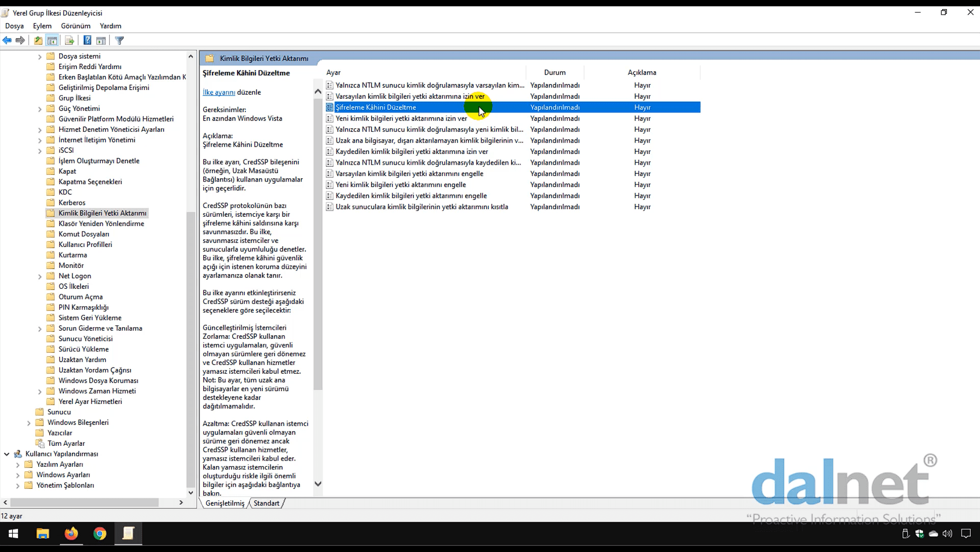Select the Yazıcılar tree item

60,433
